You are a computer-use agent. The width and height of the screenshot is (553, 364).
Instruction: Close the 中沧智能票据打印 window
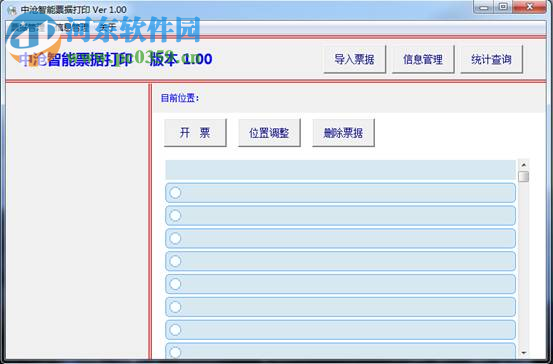click(529, 7)
